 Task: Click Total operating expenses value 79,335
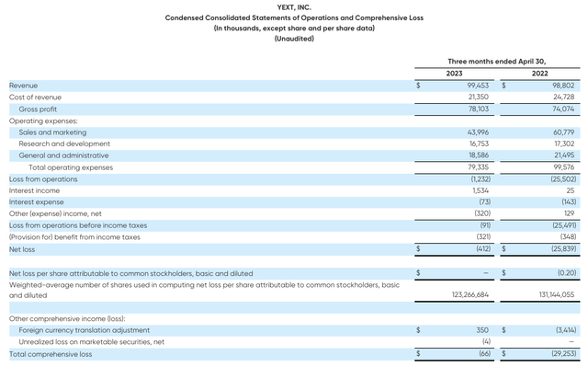click(x=478, y=167)
